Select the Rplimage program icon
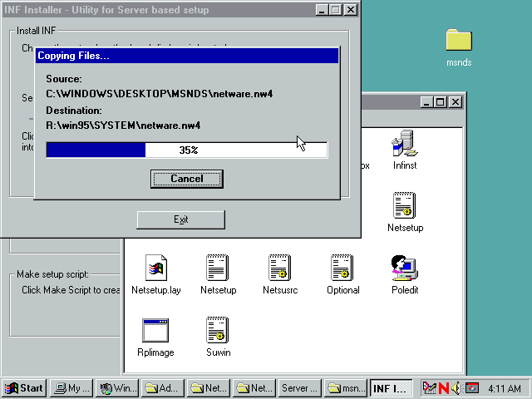The width and height of the screenshot is (532, 399). 155,337
